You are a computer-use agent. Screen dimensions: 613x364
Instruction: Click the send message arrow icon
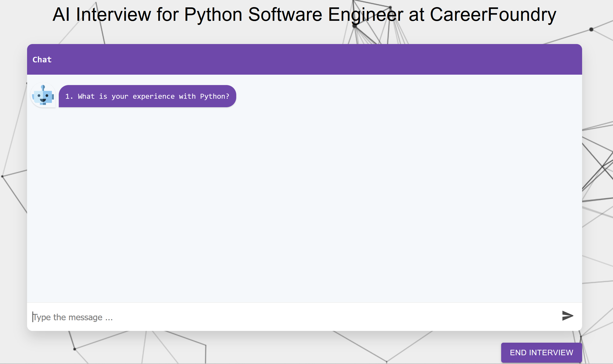(567, 316)
